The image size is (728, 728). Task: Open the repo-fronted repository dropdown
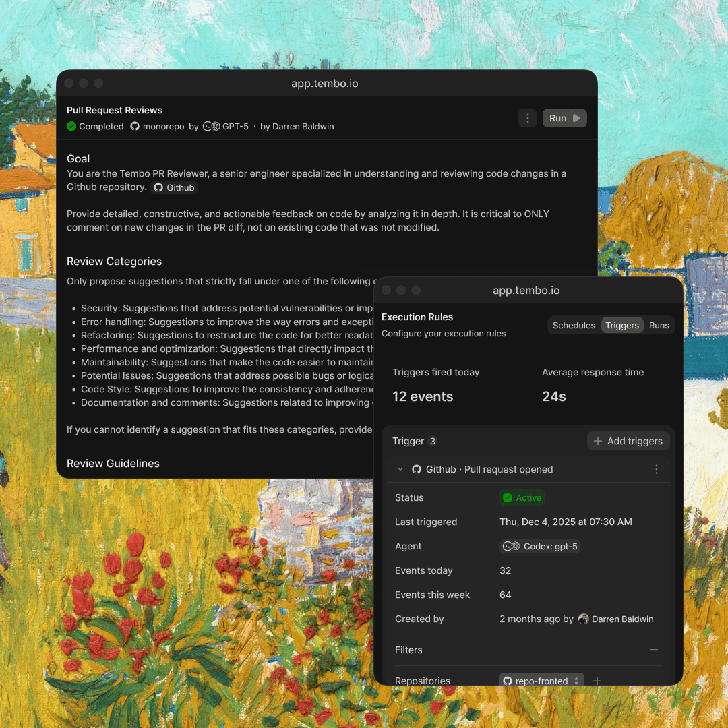[541, 681]
